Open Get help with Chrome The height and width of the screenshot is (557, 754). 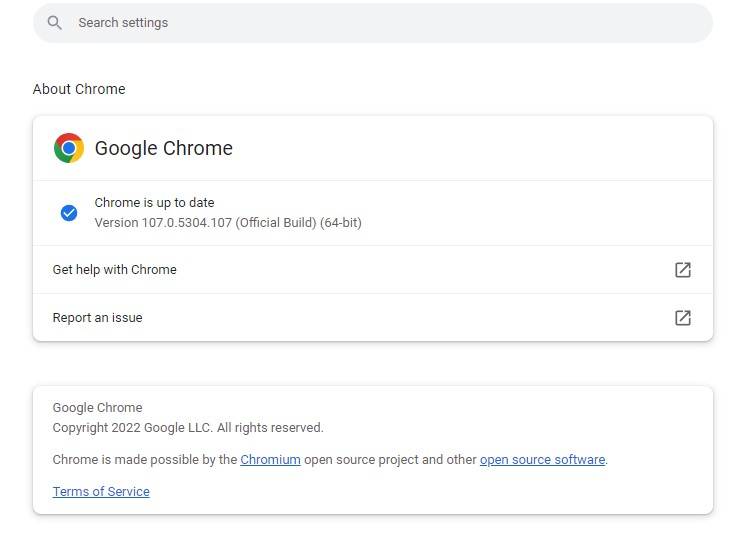(x=115, y=270)
